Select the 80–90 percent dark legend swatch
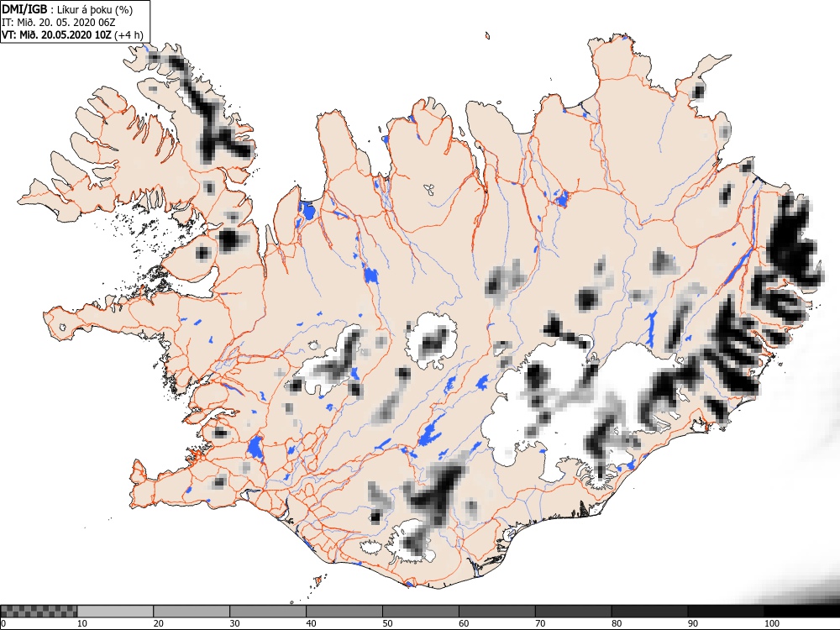This screenshot has width=840, height=630. (649, 612)
